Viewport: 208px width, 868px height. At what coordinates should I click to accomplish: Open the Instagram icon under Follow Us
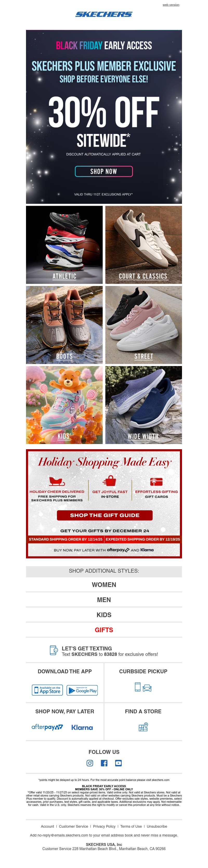[90, 763]
